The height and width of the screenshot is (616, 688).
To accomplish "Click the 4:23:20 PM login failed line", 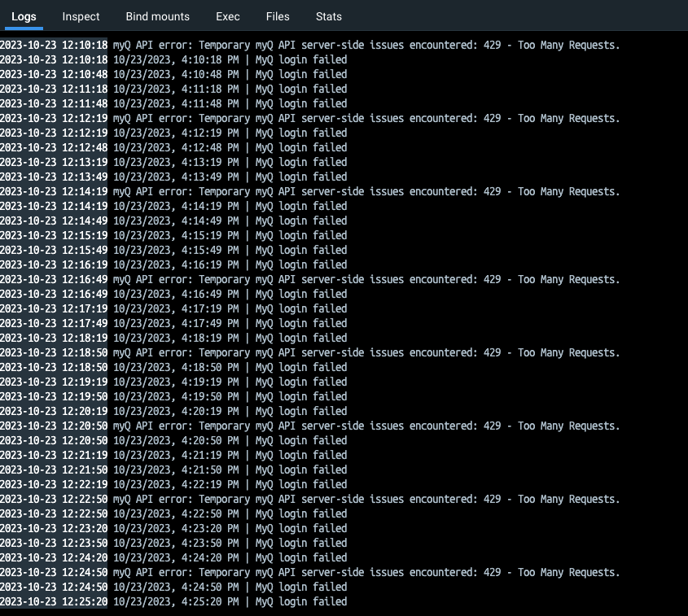I will (x=173, y=528).
